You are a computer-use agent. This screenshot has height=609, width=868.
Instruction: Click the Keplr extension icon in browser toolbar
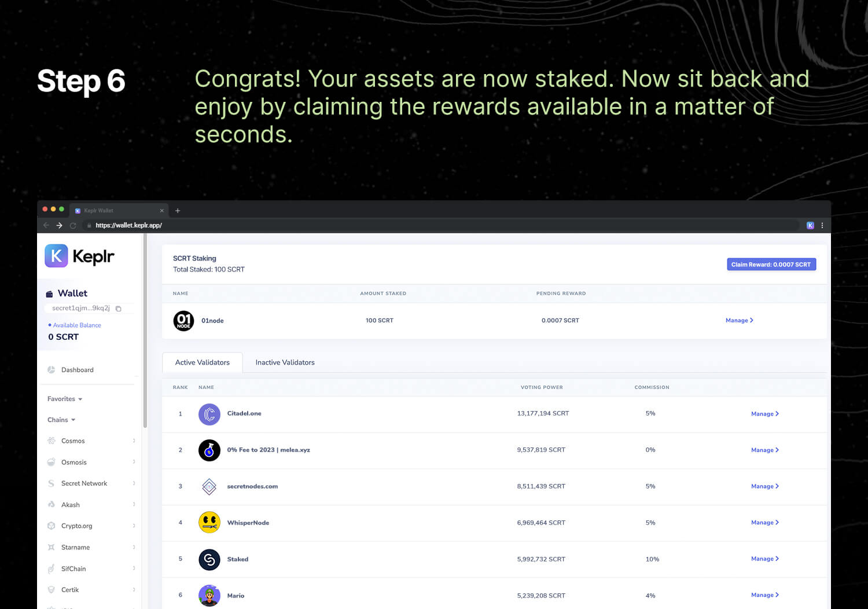pos(810,225)
